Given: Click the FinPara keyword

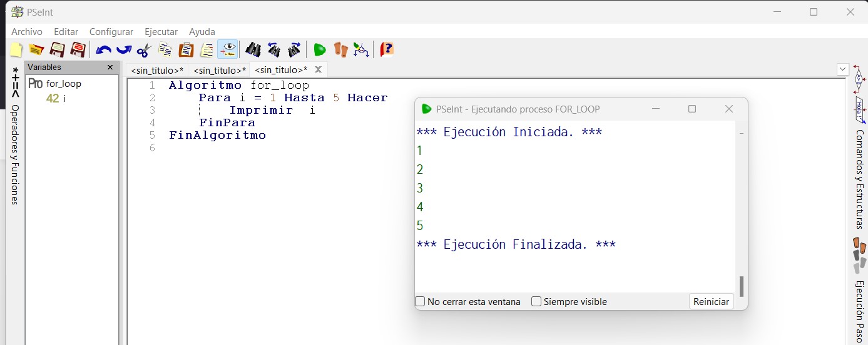Looking at the screenshot, I should (x=227, y=122).
